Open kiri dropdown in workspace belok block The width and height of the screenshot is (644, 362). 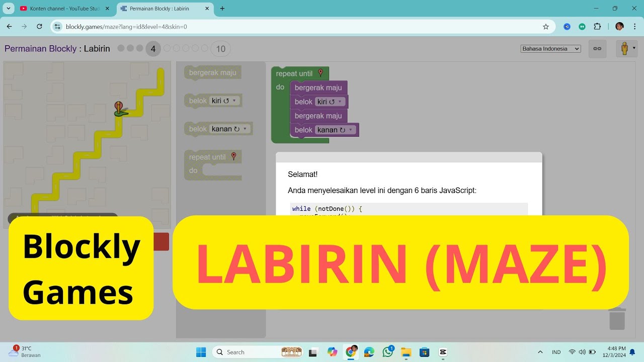(x=330, y=102)
